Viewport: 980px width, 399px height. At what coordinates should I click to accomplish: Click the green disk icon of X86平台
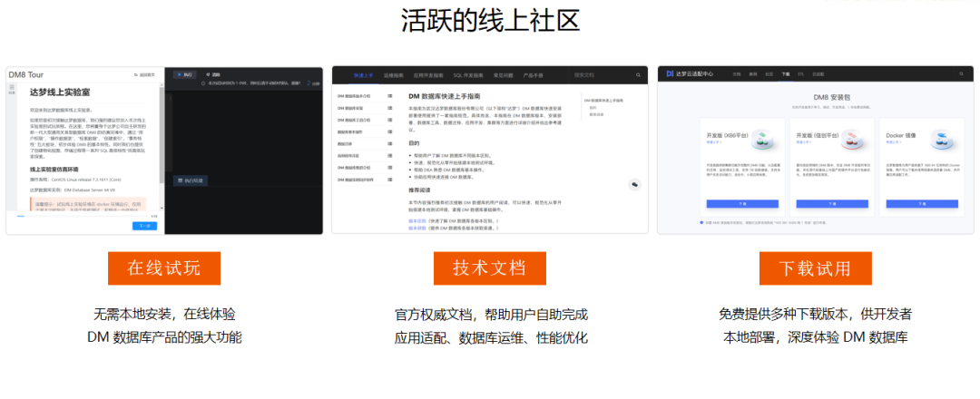(x=762, y=140)
